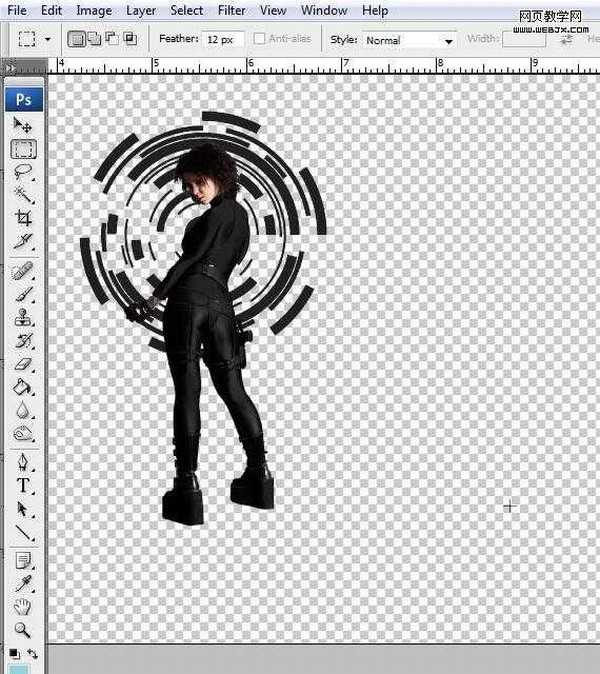Open the Style dropdown set to Normal
This screenshot has width=600, height=674.
coord(409,41)
